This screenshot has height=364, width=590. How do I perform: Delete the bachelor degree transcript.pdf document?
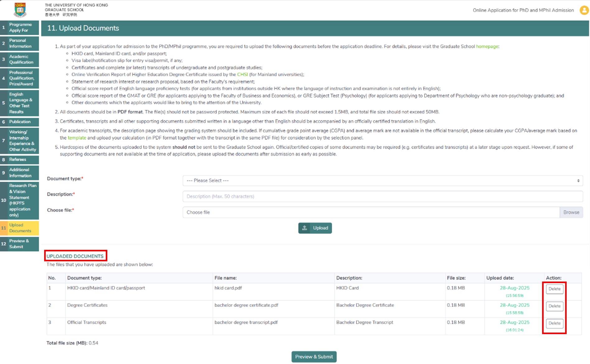pos(555,323)
